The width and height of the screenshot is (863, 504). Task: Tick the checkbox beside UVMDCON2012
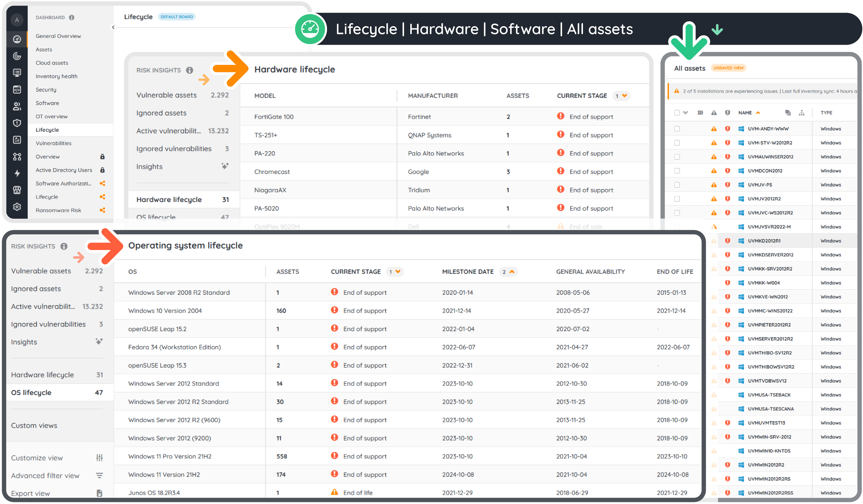[x=677, y=171]
